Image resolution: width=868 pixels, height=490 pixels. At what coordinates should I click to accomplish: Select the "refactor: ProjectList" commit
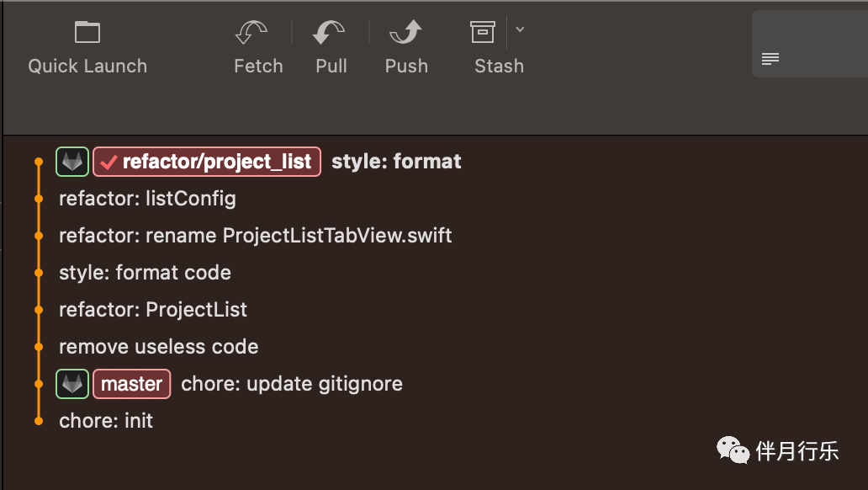coord(153,310)
